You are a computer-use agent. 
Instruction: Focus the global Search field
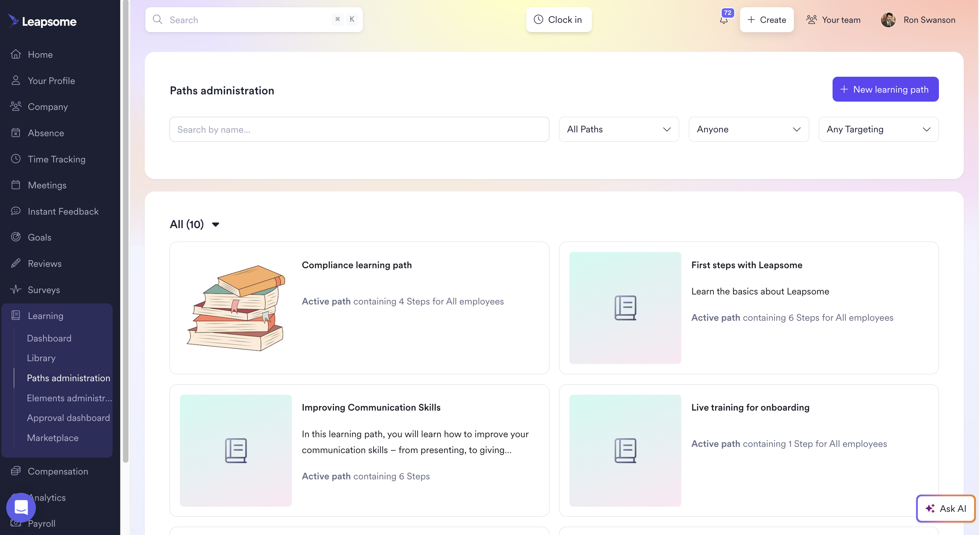coord(254,19)
